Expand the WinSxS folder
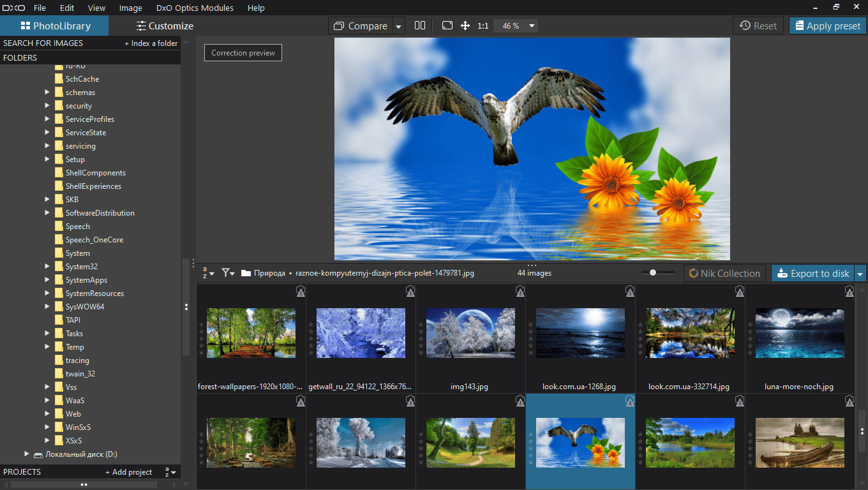This screenshot has height=490, width=868. (47, 427)
